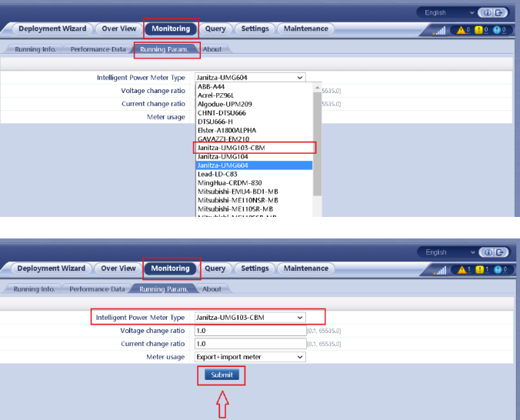Open About subtab in bottom screenshot

(212, 289)
